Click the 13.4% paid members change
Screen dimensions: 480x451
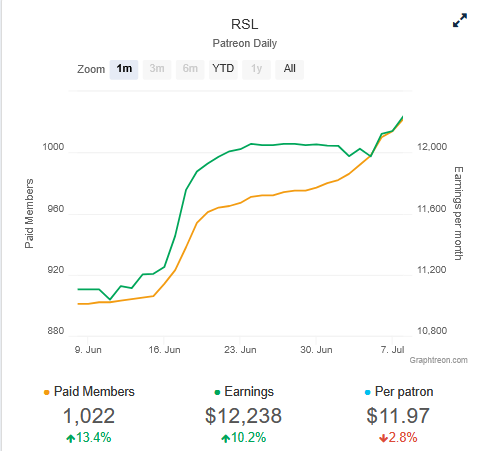pyautogui.click(x=94, y=438)
